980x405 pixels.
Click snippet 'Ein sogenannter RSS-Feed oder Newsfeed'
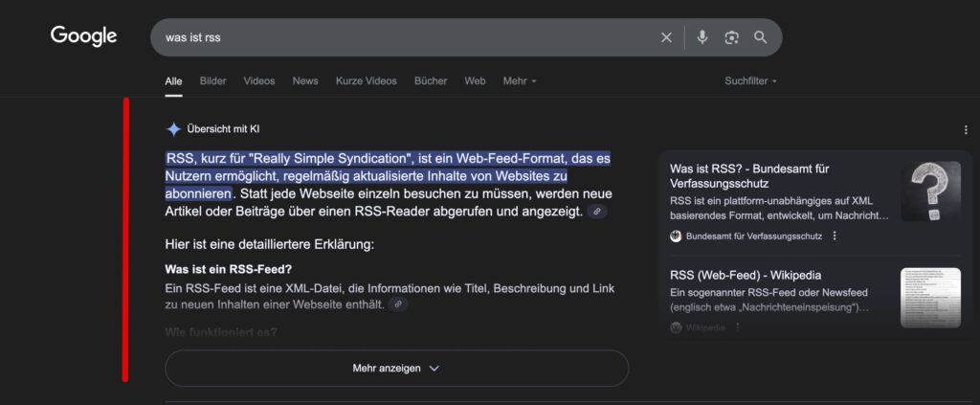point(768,293)
